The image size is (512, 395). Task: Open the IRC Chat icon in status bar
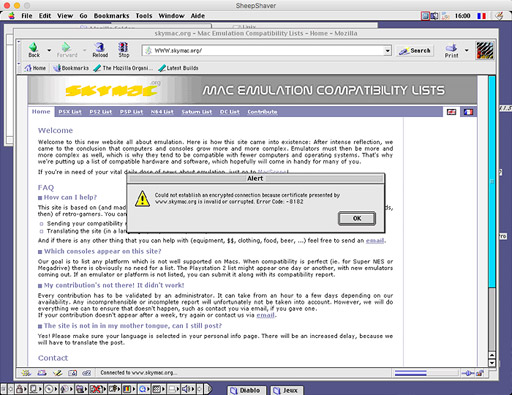pyautogui.click(x=87, y=373)
